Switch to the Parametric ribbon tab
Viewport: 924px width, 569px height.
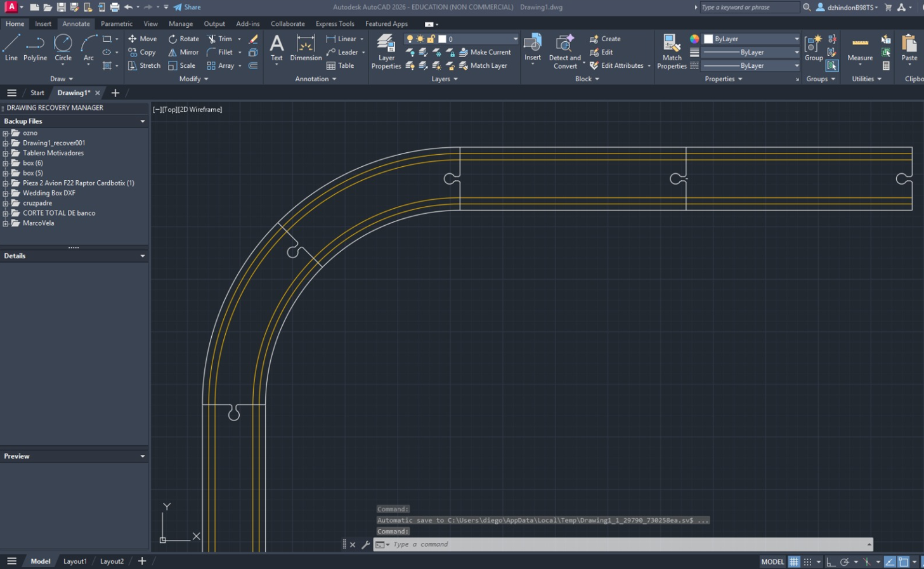coord(116,23)
